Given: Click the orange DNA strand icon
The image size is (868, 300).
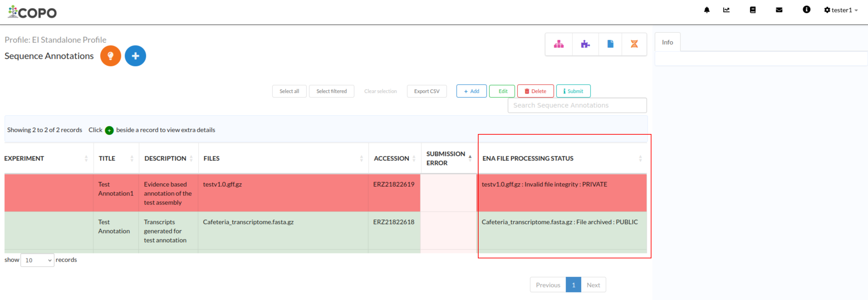Looking at the screenshot, I should coord(634,44).
